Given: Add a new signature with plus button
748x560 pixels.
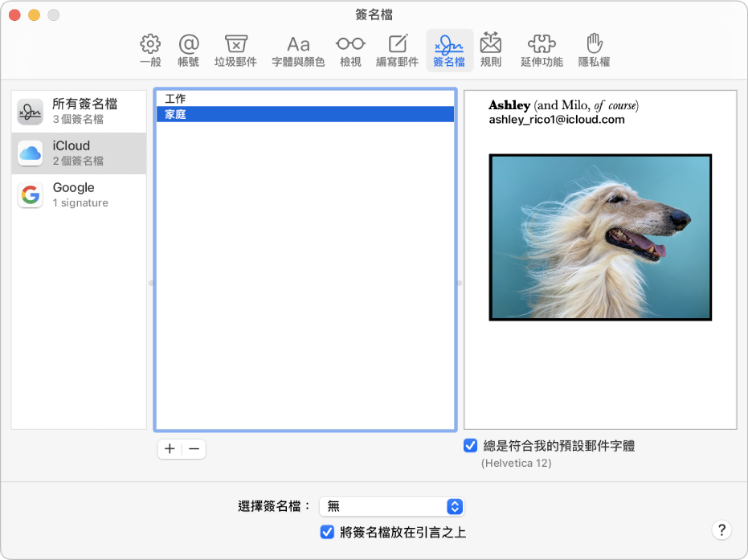Looking at the screenshot, I should (170, 449).
